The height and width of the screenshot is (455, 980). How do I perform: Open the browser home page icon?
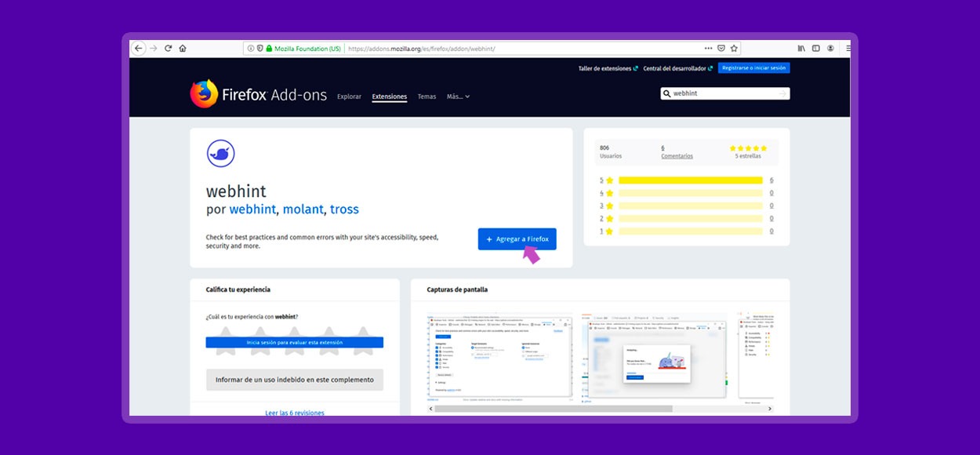183,49
